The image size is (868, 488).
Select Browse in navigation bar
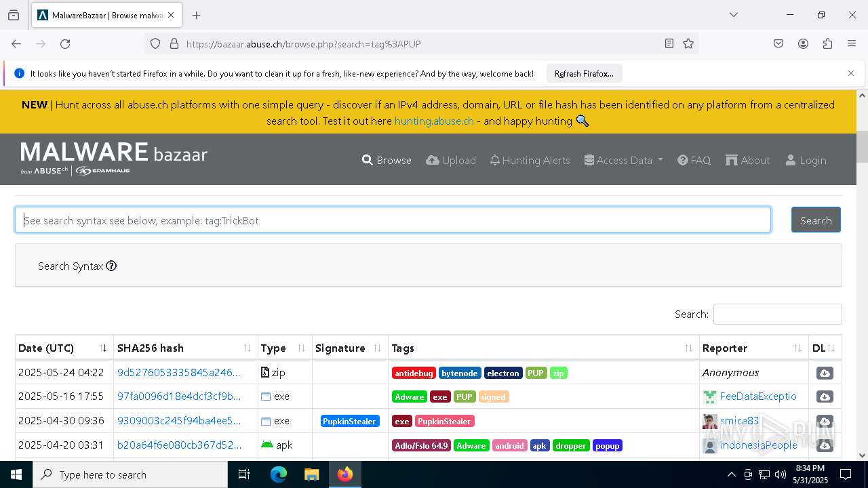click(387, 160)
